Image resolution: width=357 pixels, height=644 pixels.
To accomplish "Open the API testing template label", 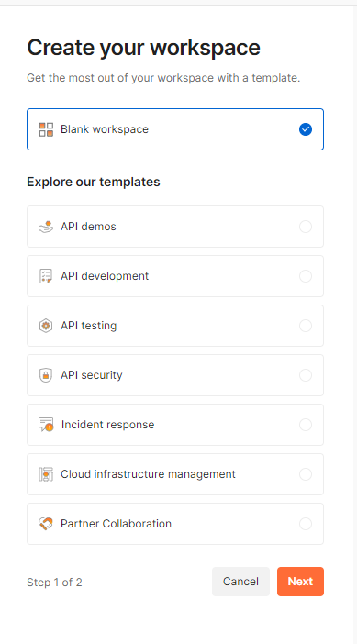I will point(89,326).
